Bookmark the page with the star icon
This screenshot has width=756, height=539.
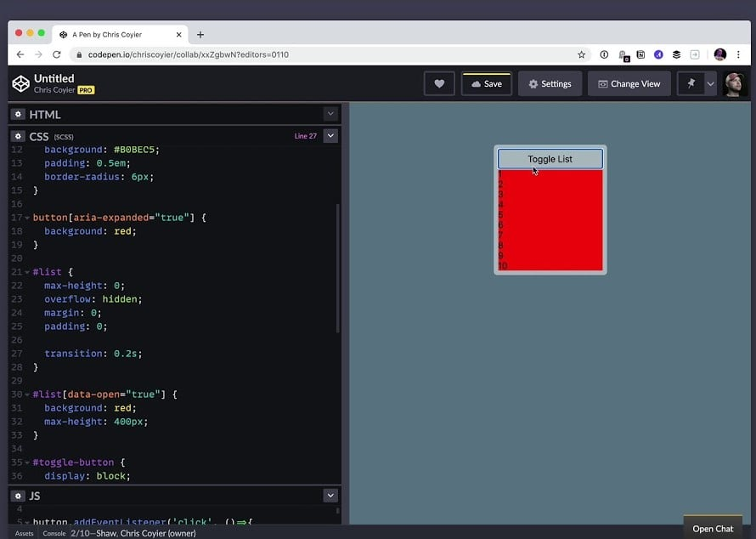pyautogui.click(x=581, y=54)
